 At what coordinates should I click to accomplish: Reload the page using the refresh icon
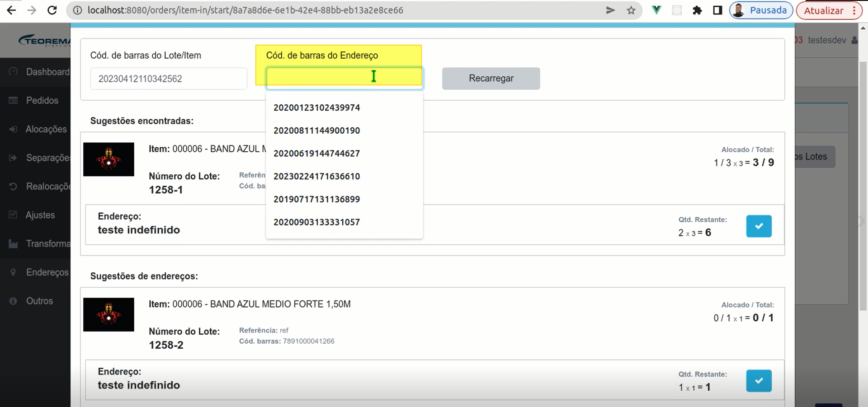tap(52, 10)
